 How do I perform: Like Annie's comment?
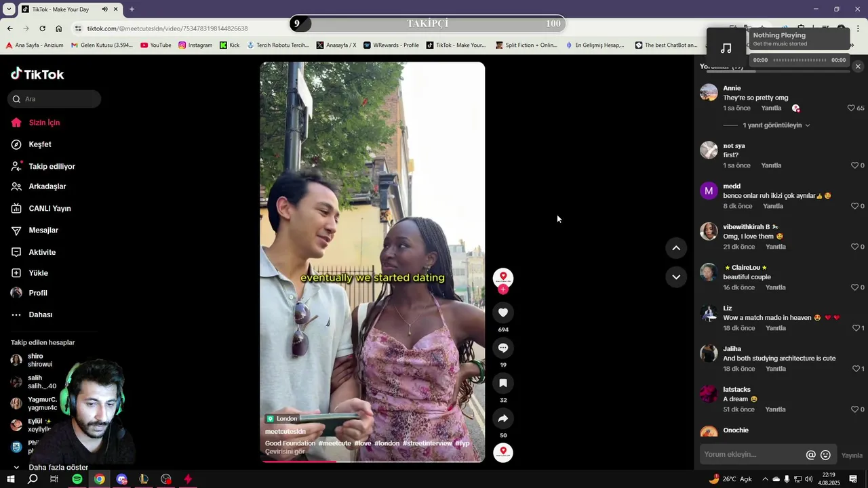click(851, 108)
